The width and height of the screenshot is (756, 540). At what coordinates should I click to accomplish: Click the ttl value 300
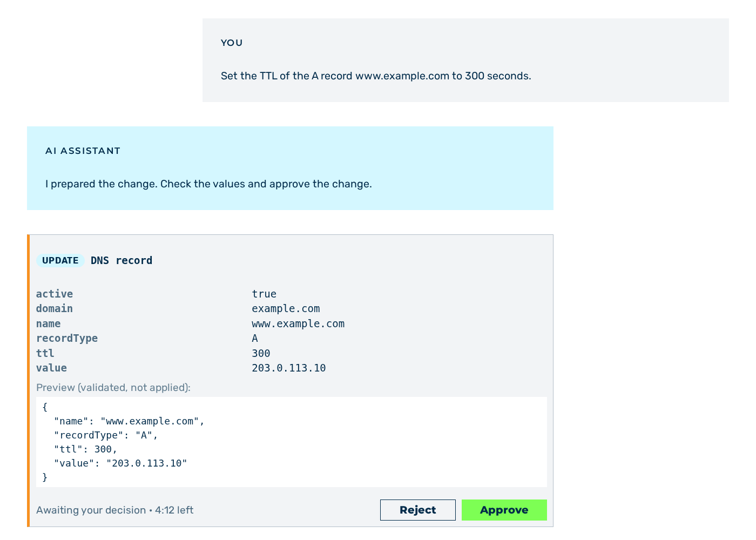261,353
